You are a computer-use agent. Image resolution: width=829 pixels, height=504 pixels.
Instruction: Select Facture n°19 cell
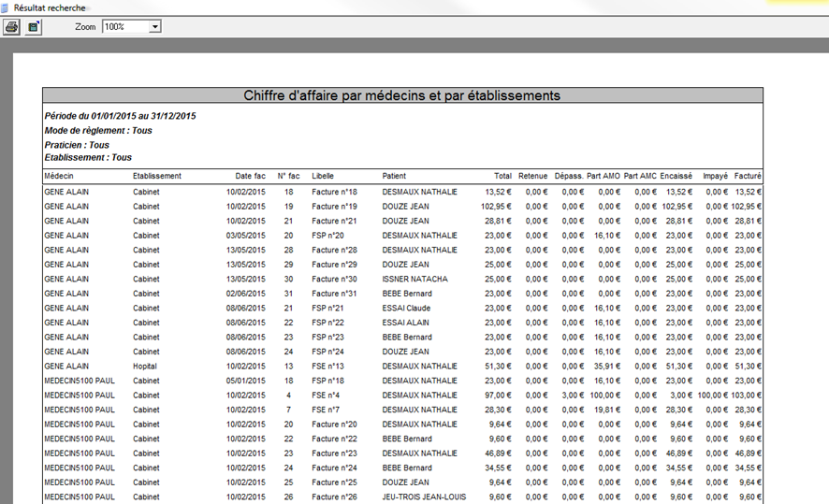click(334, 207)
